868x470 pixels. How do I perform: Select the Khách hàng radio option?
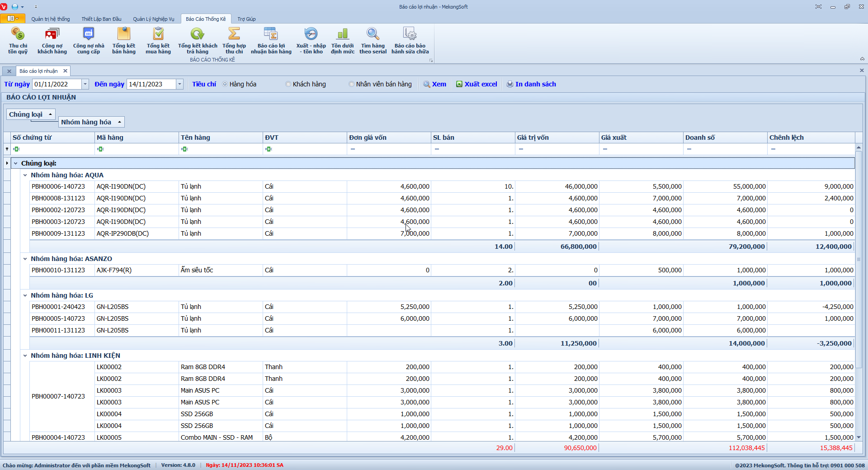(x=288, y=84)
